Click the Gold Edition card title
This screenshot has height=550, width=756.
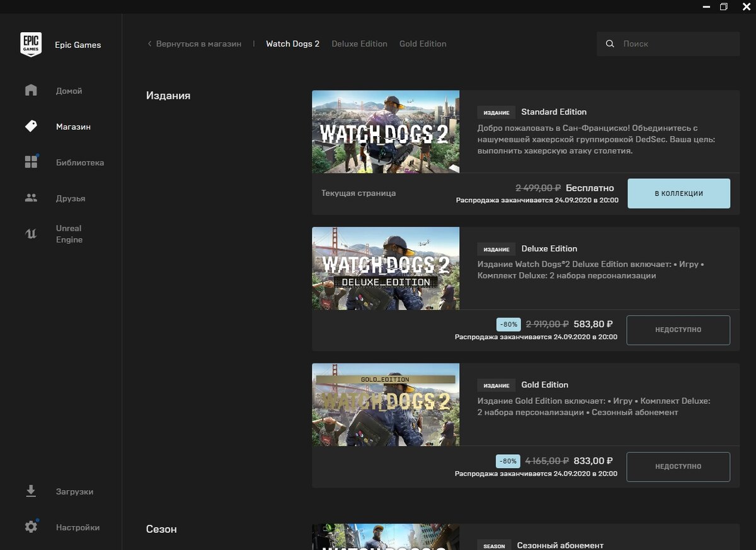pos(545,385)
